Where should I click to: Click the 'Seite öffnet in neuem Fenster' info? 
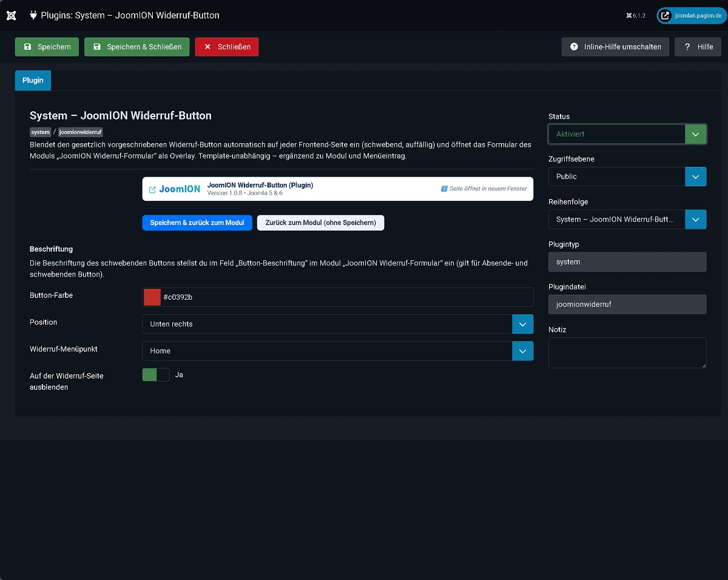point(484,189)
